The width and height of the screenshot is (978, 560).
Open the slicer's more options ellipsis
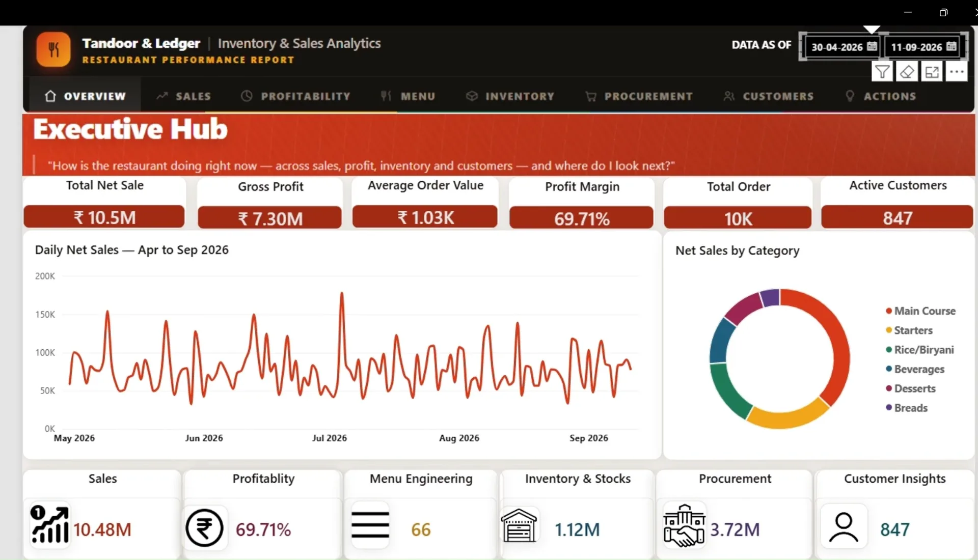click(x=957, y=72)
